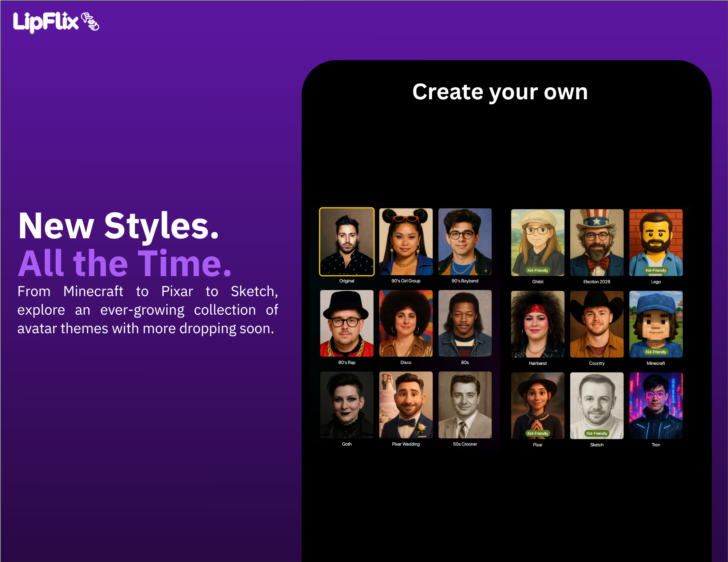
Task: Click the 'Election 2028' label text
Action: tap(597, 282)
